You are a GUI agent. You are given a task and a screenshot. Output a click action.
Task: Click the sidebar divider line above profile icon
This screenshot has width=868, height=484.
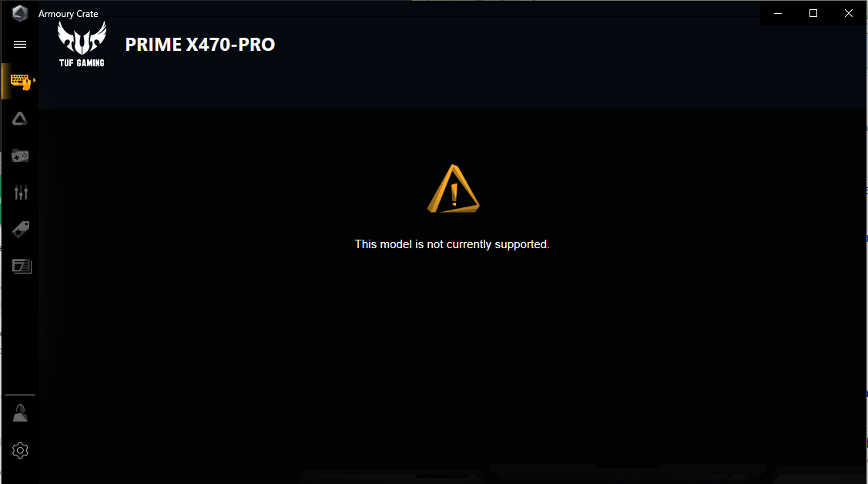20,395
